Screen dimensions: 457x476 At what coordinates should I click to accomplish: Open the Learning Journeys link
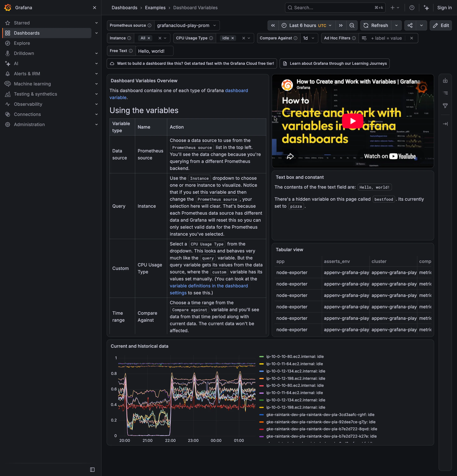click(x=335, y=63)
